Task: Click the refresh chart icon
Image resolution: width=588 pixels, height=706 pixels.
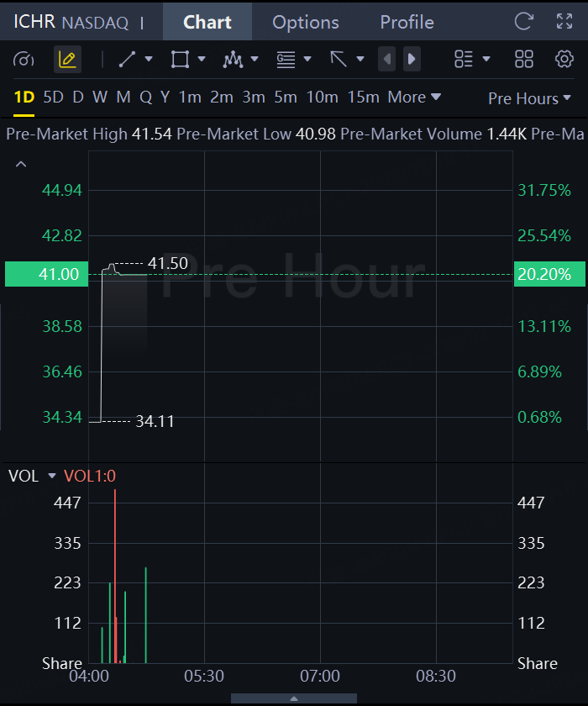Action: pos(524,22)
